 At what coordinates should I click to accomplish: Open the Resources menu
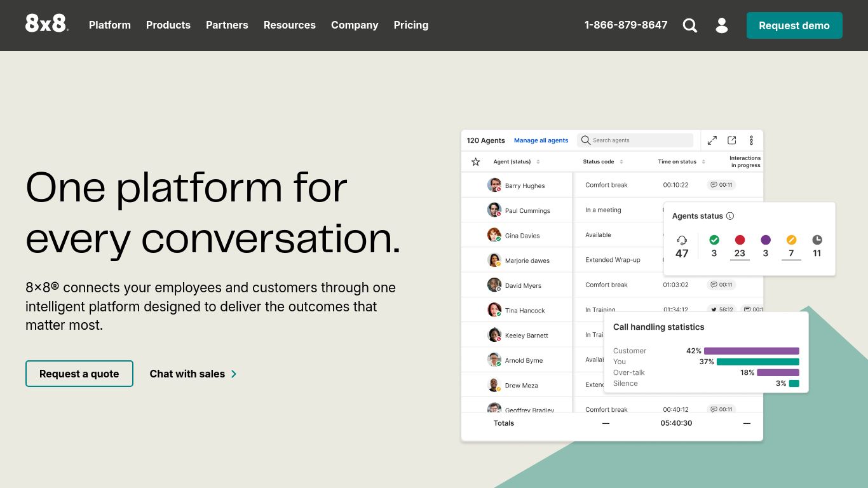point(290,25)
